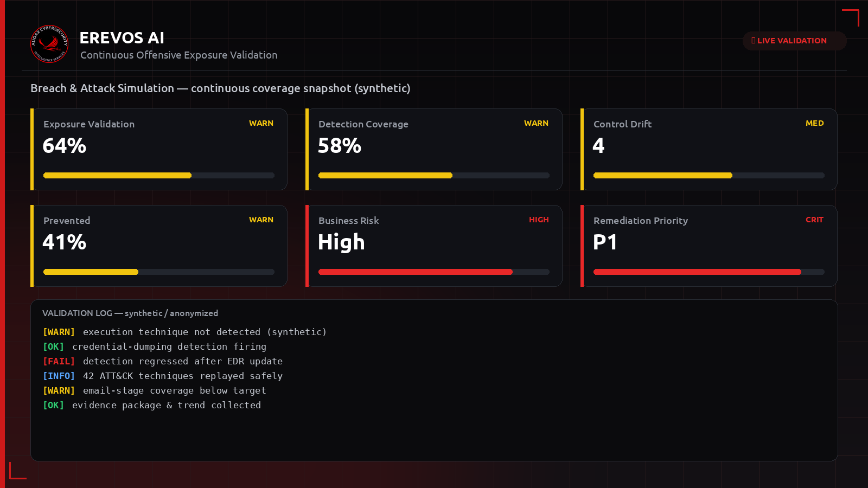Open the Control Drift card title
The height and width of the screenshot is (488, 868).
pyautogui.click(x=623, y=124)
